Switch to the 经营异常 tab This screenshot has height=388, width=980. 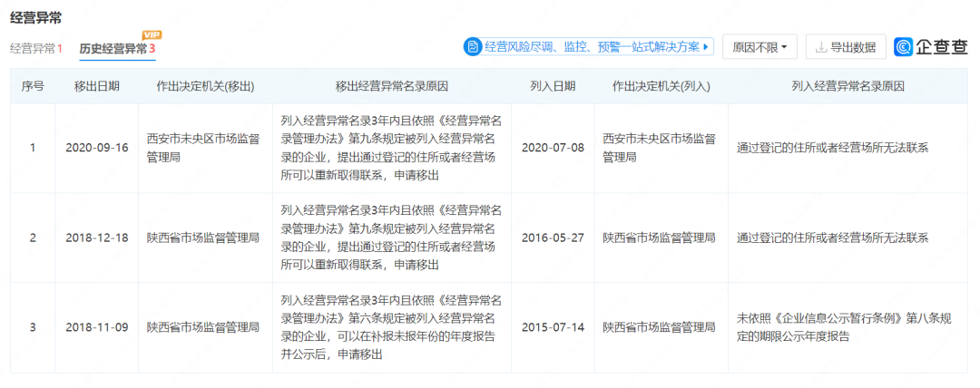(36, 48)
